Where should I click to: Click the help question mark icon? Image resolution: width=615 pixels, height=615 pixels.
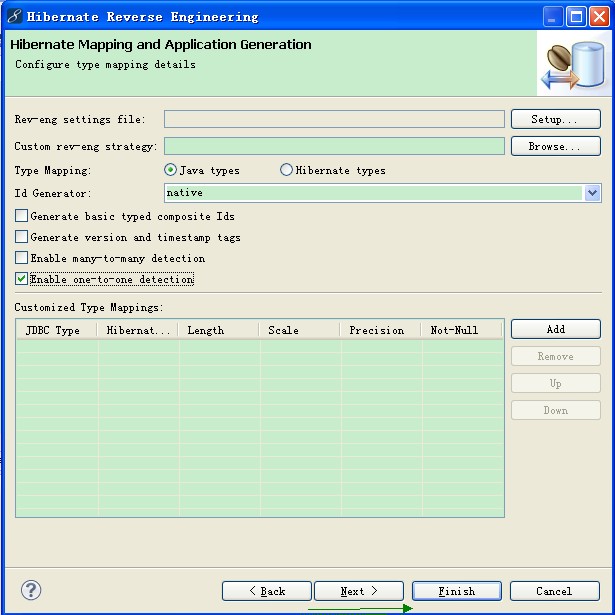tap(31, 590)
